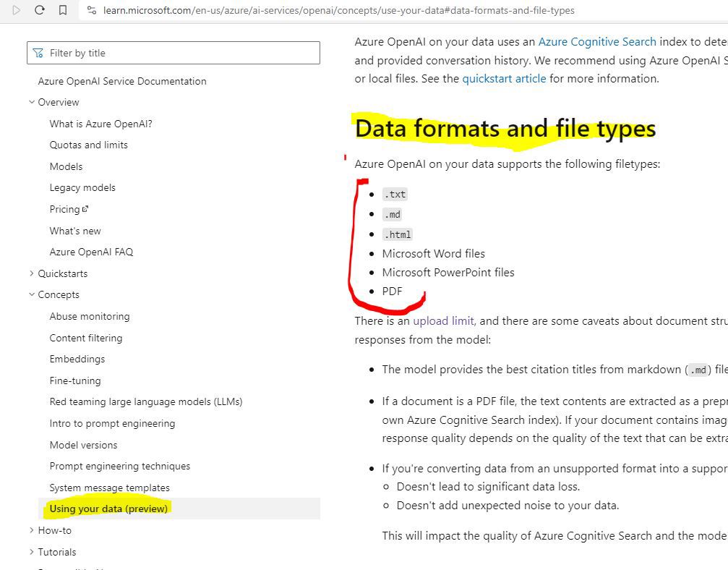This screenshot has width=728, height=570.
Task: Click Microsoft PowerPoint files list item
Action: coord(448,272)
